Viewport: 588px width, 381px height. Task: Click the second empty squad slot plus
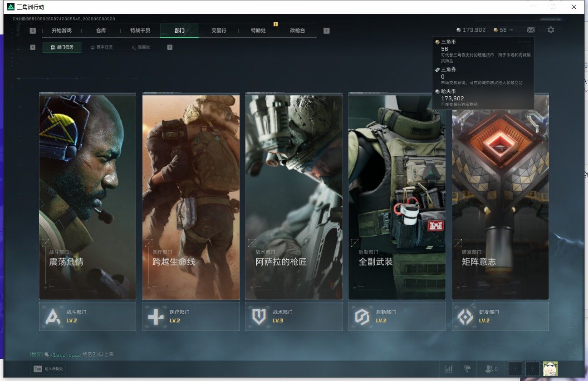click(533, 369)
